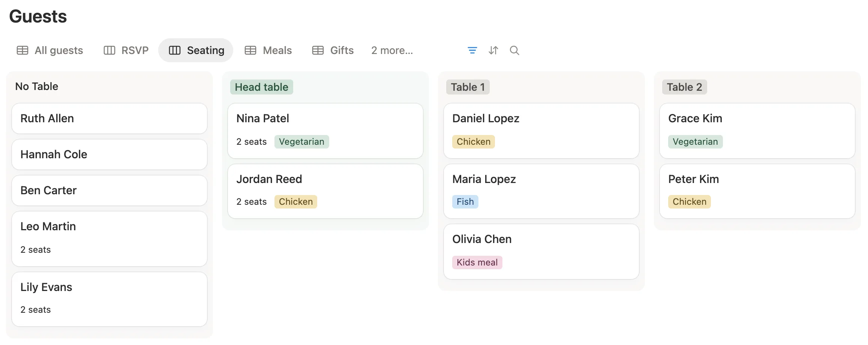Click the Chicken tag on Jordan Reed
868x345 pixels.
tap(296, 202)
